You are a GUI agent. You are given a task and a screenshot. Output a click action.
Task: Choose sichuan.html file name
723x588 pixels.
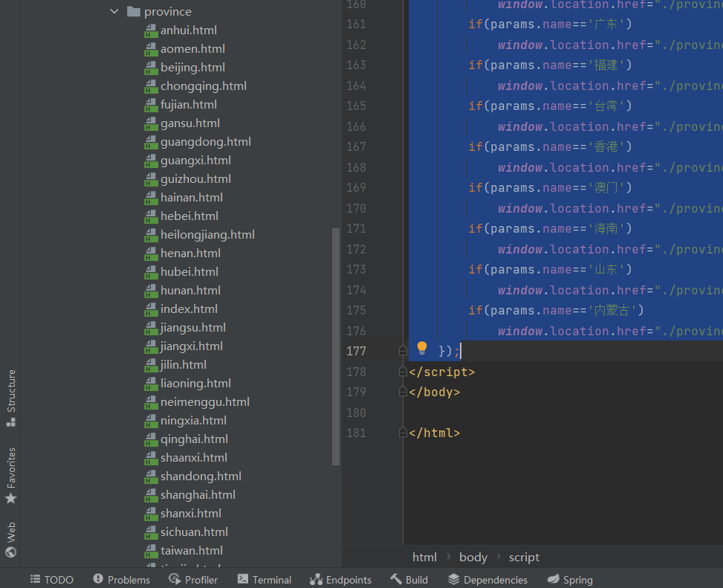pos(194,532)
